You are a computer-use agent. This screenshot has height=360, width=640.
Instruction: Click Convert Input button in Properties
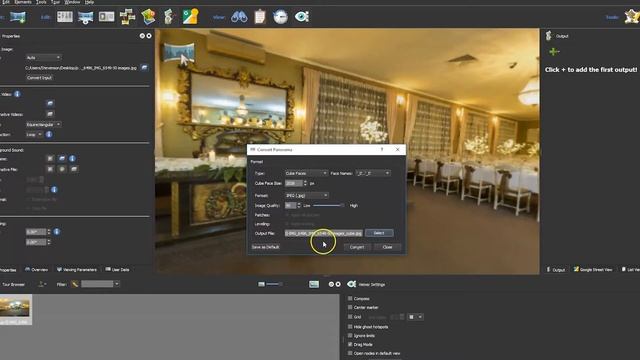[x=39, y=78]
